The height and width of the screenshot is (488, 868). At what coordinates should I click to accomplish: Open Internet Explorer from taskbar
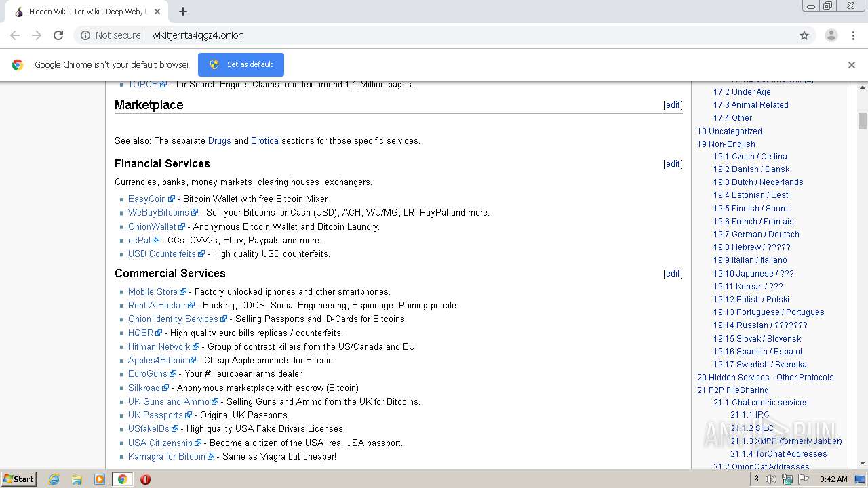click(54, 479)
